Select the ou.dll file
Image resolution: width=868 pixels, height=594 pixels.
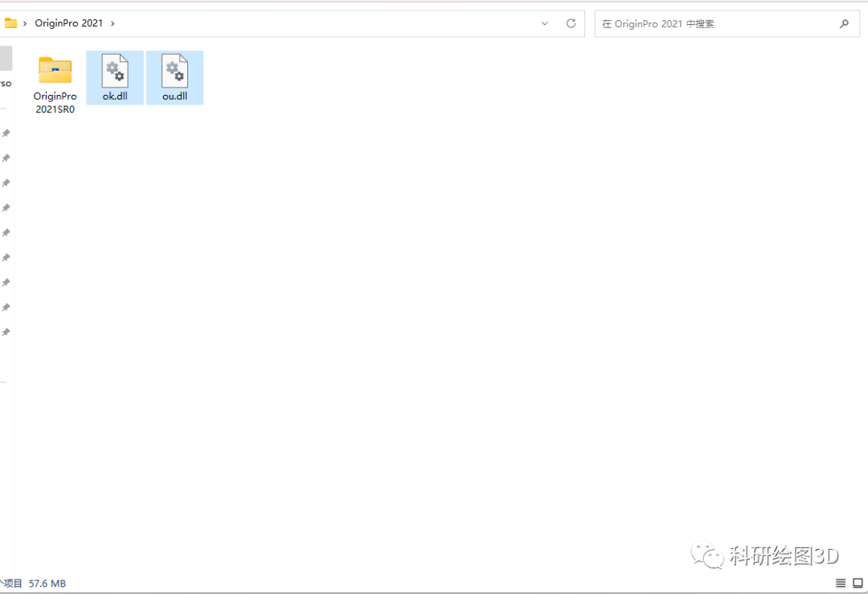[175, 77]
